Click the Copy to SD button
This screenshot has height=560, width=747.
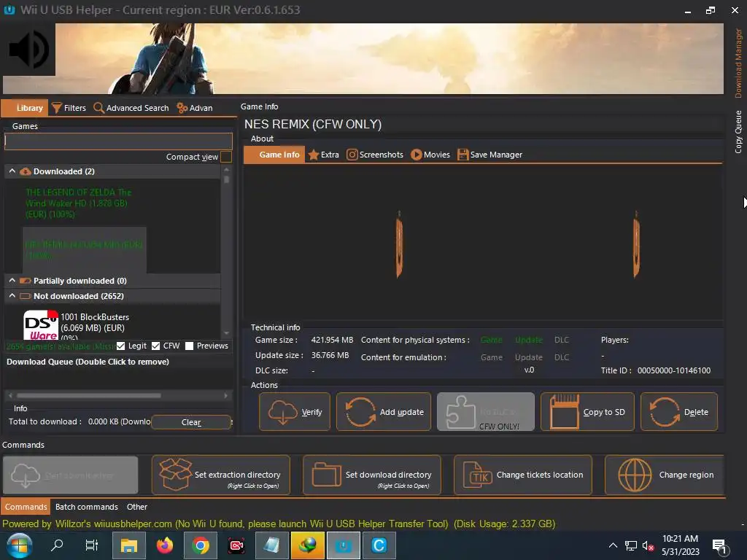click(587, 412)
